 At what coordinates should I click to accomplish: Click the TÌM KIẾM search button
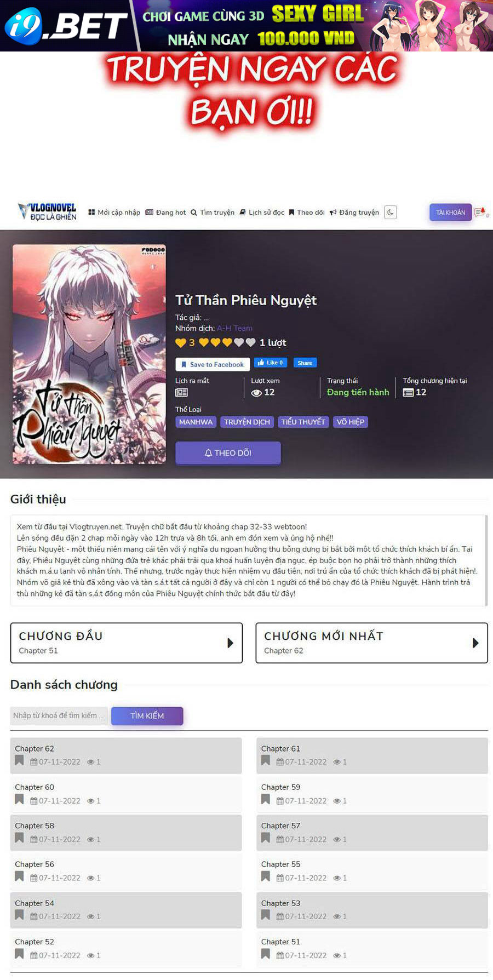coord(147,716)
